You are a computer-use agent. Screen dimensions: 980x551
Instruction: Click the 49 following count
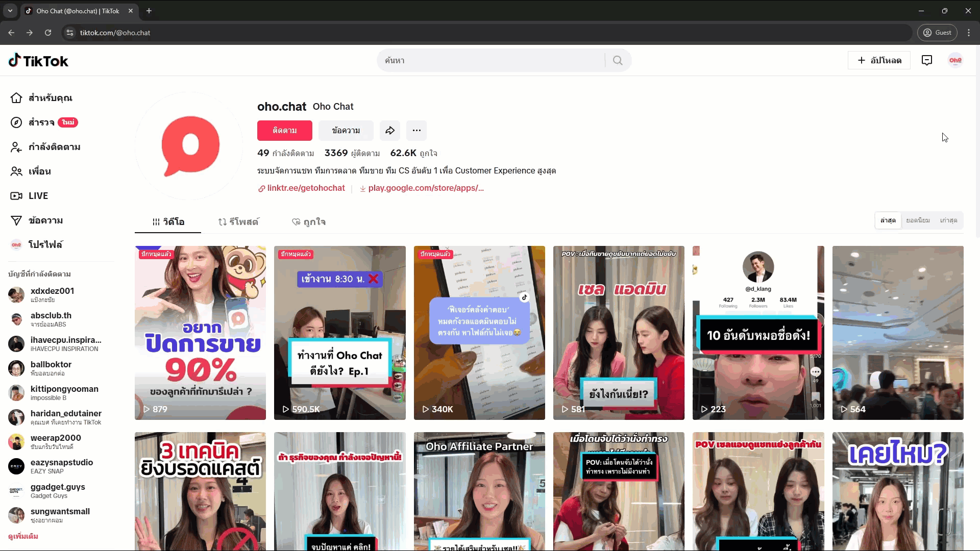(x=286, y=153)
